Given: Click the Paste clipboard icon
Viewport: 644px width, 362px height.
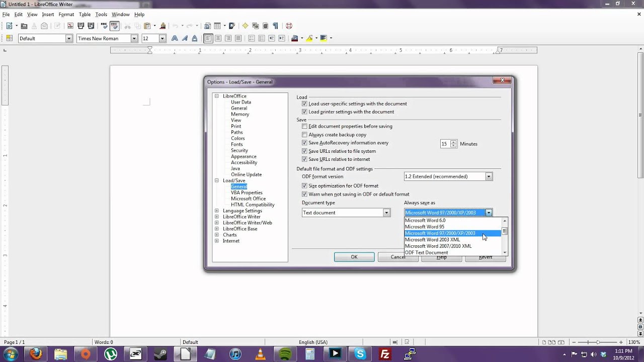Looking at the screenshot, I should coord(147,26).
